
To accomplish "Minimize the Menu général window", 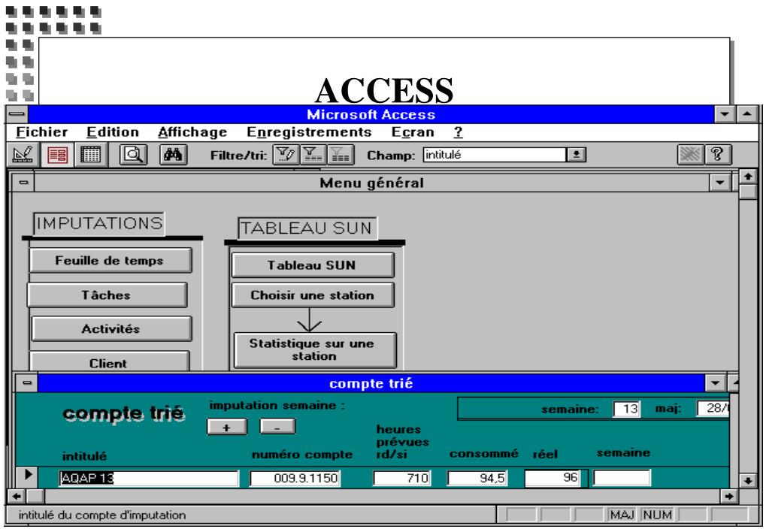I will coord(719,183).
